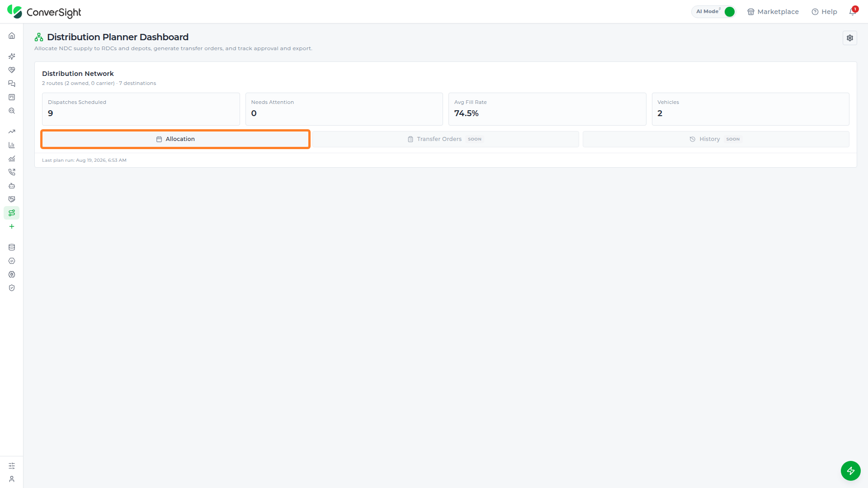
Task: Toggle the AI Mode switch
Action: pyautogui.click(x=729, y=12)
